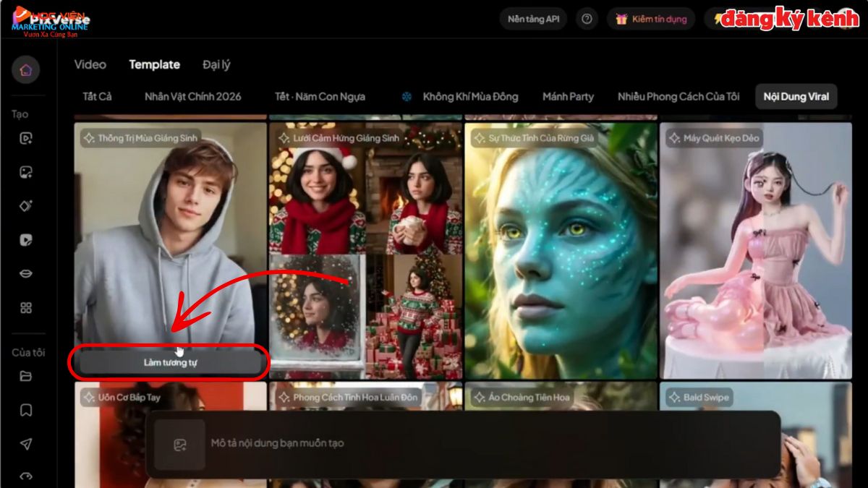Open the Nội Dung Viral category
868x488 pixels.
tap(796, 96)
